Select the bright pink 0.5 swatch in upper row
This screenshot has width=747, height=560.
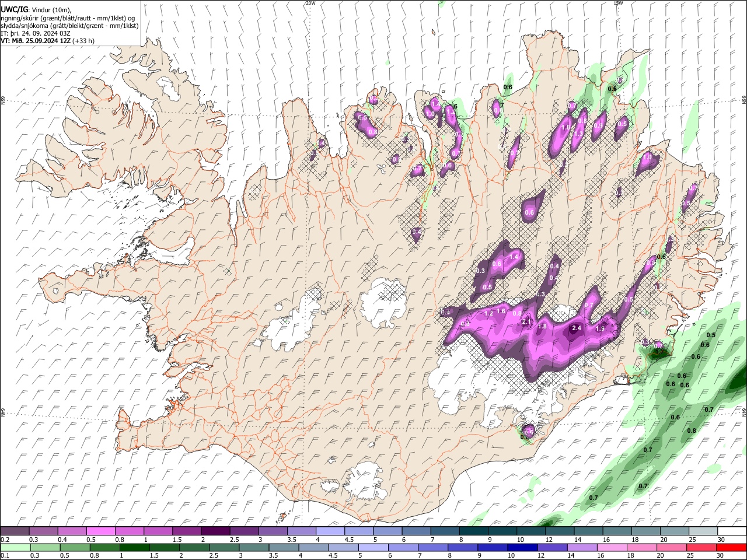100,531
